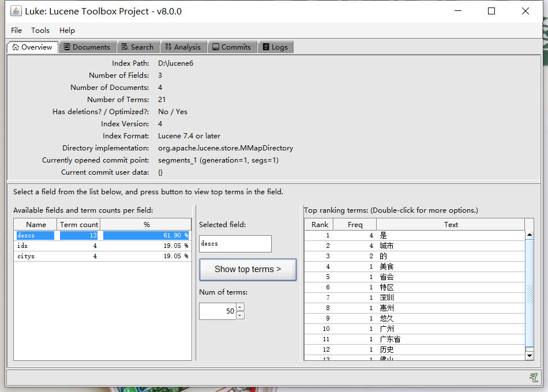Decrease Num of terms with down arrow

click(241, 315)
